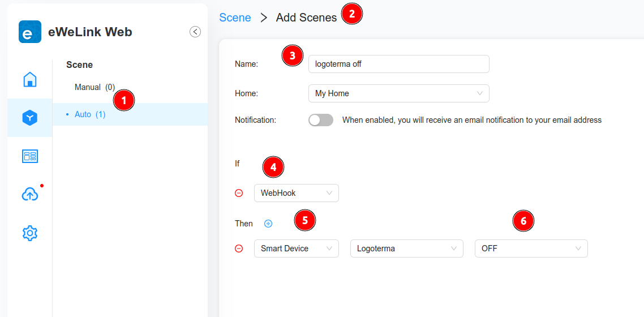Viewport: 644px width, 317px height.
Task: Open the Smart Device action type dropdown
Action: (297, 249)
